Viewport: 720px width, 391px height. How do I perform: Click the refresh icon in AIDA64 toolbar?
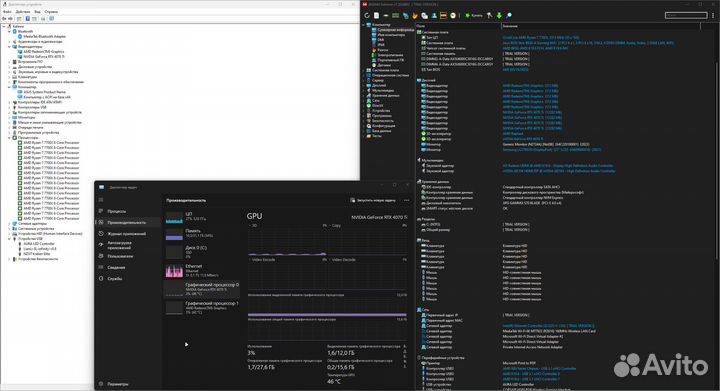(x=367, y=16)
